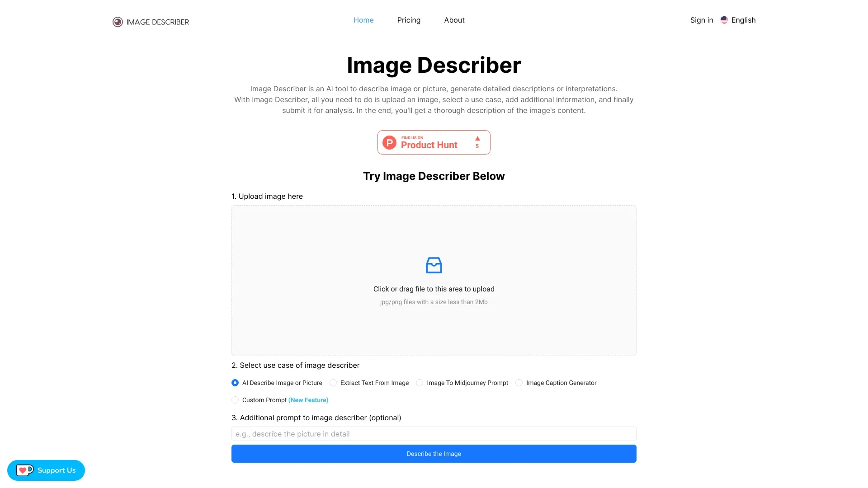Select Extract Text From Image option
868x488 pixels.
pyautogui.click(x=333, y=383)
